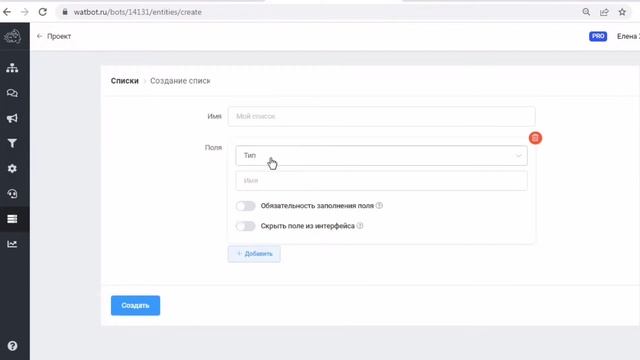The height and width of the screenshot is (360, 640).
Task: Click the browser back arrow
Action: point(7,12)
